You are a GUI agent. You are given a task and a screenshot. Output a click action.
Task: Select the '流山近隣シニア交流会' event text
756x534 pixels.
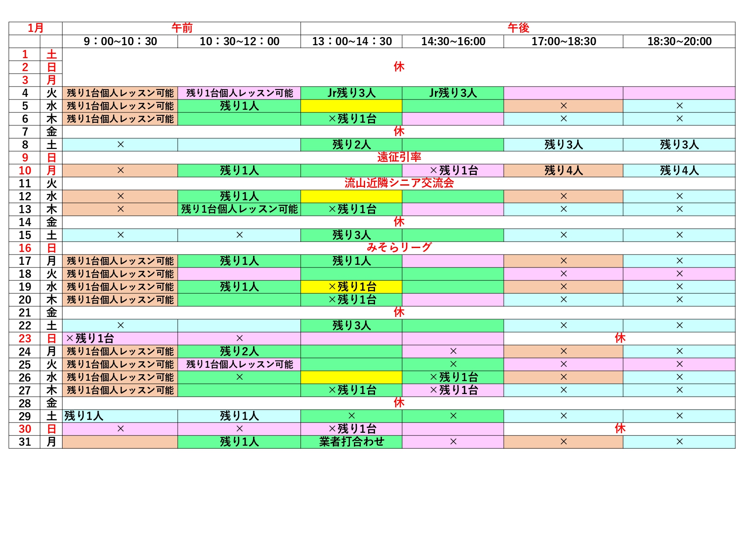[399, 183]
